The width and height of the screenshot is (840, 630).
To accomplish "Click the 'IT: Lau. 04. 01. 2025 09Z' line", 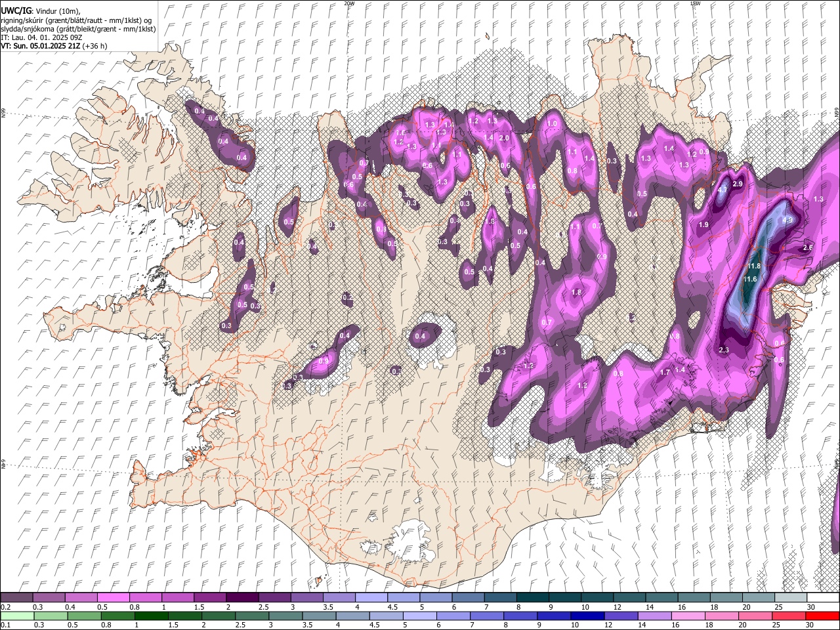I will 41,37.
